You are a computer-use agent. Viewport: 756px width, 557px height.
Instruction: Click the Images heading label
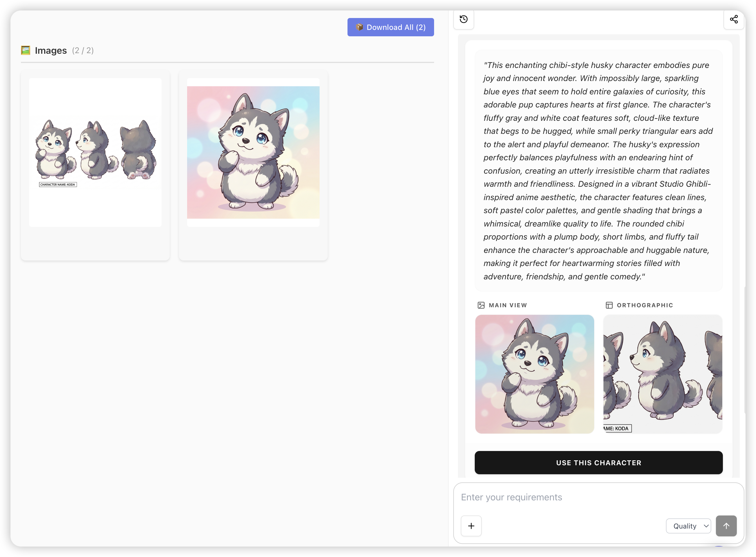(x=51, y=51)
